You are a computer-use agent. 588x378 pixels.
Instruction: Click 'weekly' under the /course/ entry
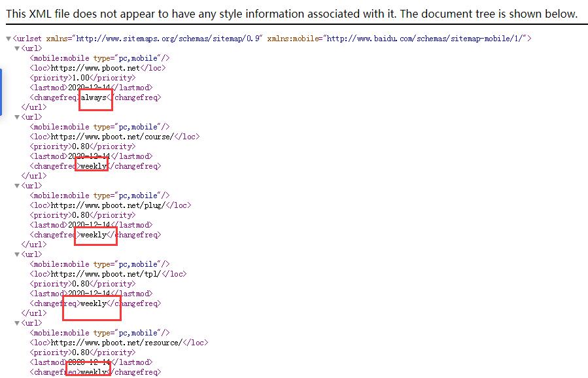tap(93, 166)
